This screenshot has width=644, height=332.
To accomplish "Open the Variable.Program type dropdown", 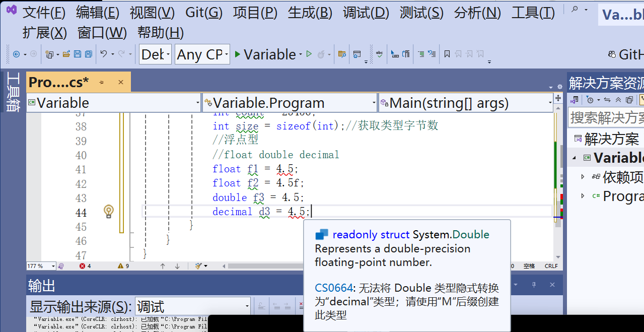I will (290, 103).
